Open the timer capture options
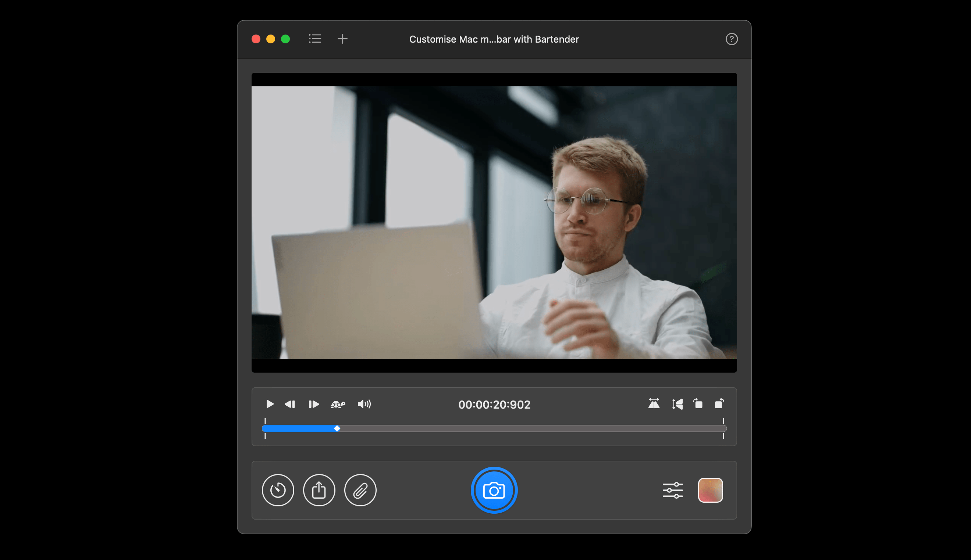This screenshot has height=560, width=971. [x=278, y=490]
